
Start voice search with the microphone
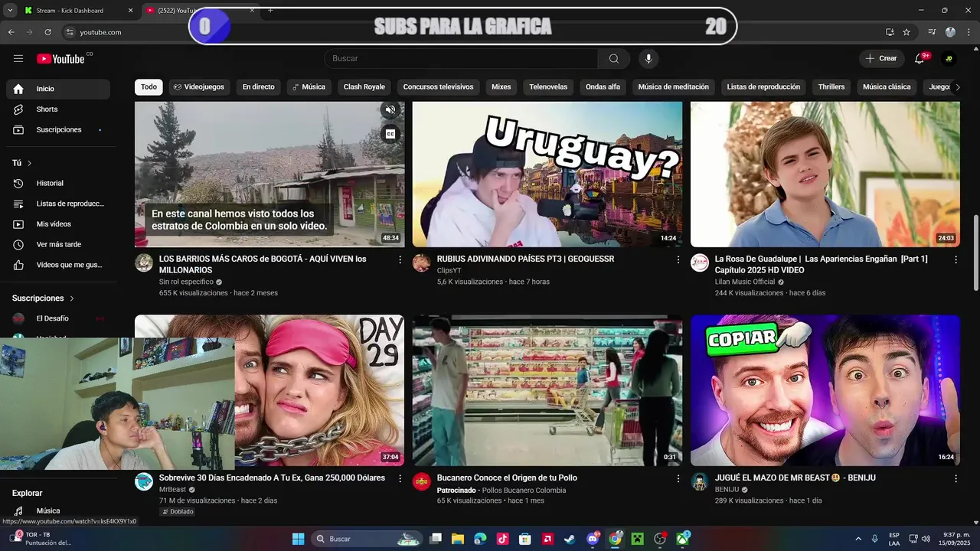[648, 59]
